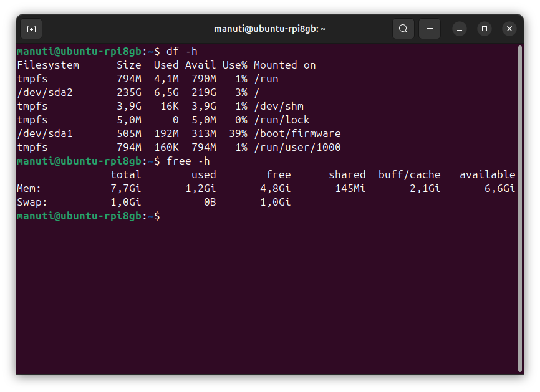
Task: Click the window title manuti@ubuntu-rpi8gb: ~
Action: pos(269,29)
